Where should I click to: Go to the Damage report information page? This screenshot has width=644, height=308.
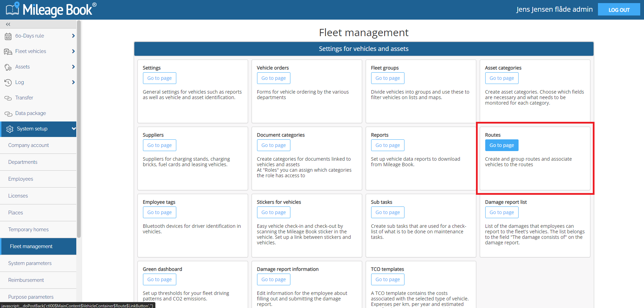coord(274,279)
